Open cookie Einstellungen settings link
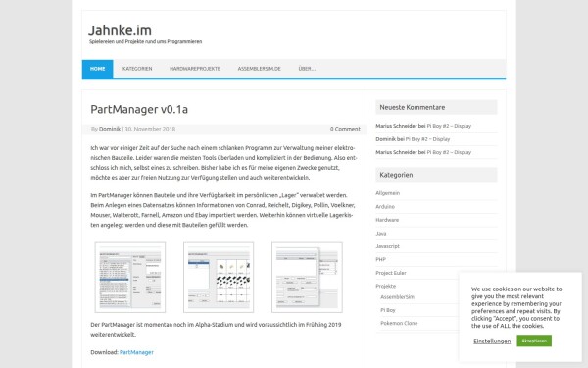 [492, 341]
